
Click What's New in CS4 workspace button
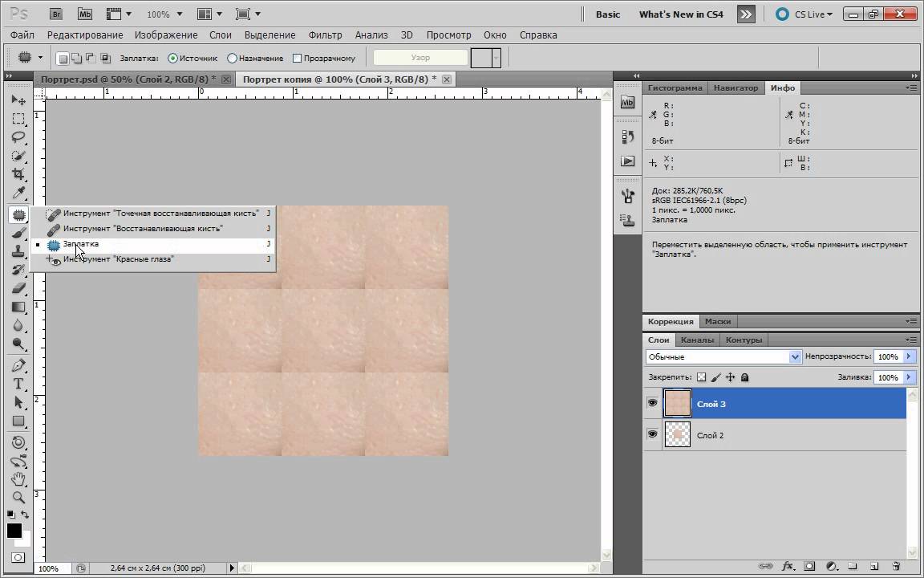(680, 14)
